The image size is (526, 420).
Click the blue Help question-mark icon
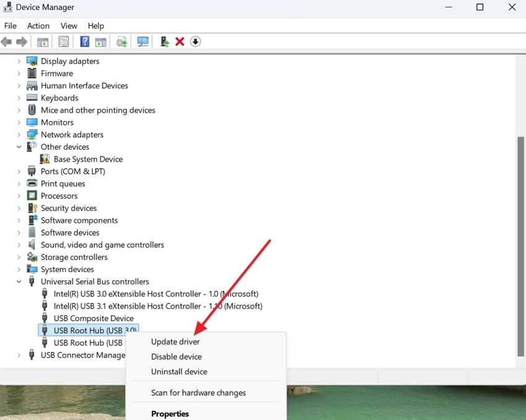pyautogui.click(x=85, y=41)
